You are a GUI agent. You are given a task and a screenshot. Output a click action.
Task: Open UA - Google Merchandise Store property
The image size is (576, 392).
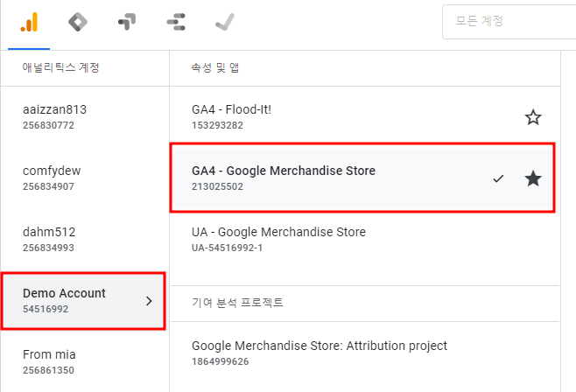pyautogui.click(x=278, y=232)
